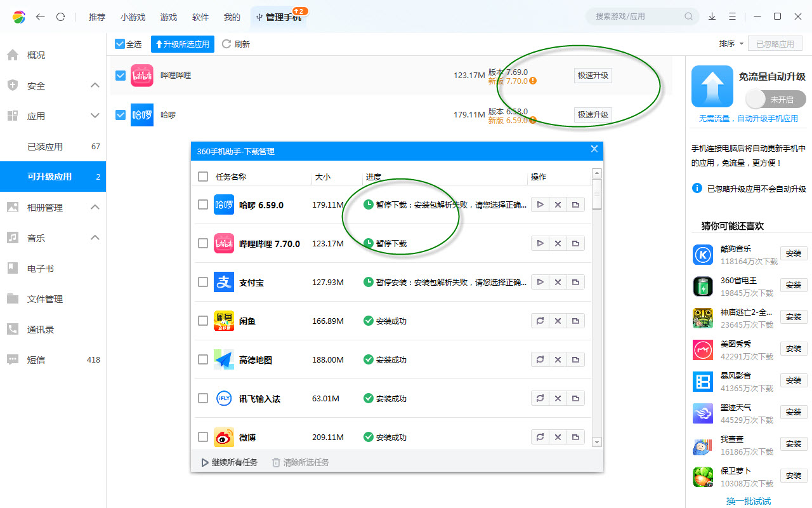Click the info icon beside 已忽略升级应用

(x=697, y=189)
